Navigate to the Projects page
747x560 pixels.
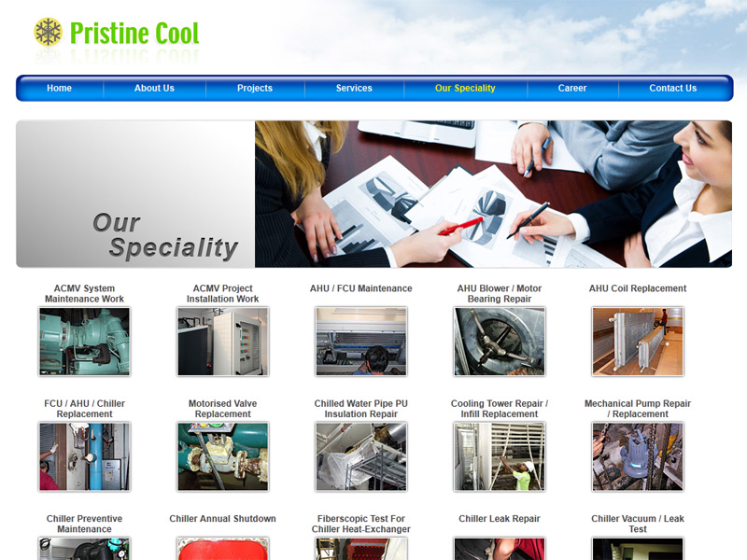[x=255, y=88]
